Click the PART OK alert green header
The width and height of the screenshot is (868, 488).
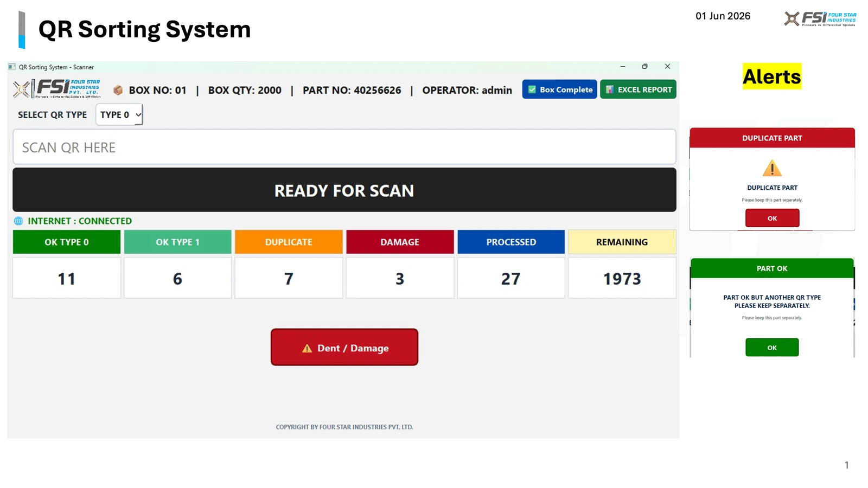[772, 268]
